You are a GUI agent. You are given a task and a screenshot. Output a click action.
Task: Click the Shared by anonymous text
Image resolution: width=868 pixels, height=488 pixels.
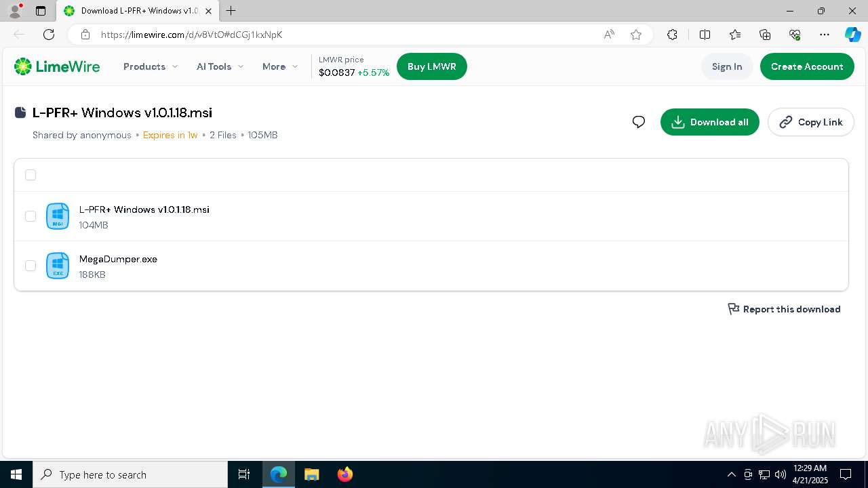(82, 135)
